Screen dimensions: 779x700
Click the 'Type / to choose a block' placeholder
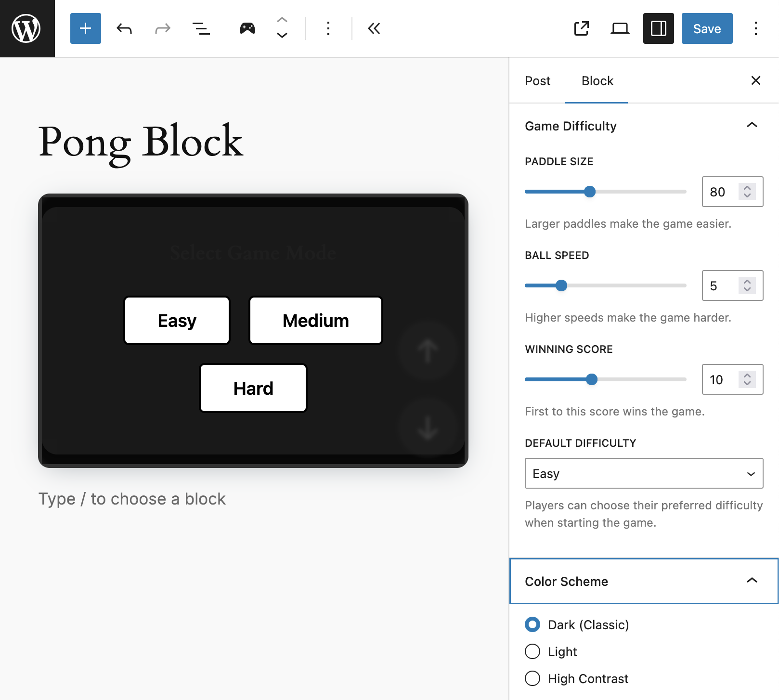132,499
